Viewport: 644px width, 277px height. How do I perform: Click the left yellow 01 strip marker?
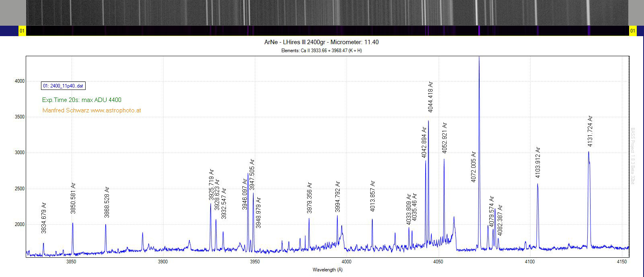click(23, 31)
